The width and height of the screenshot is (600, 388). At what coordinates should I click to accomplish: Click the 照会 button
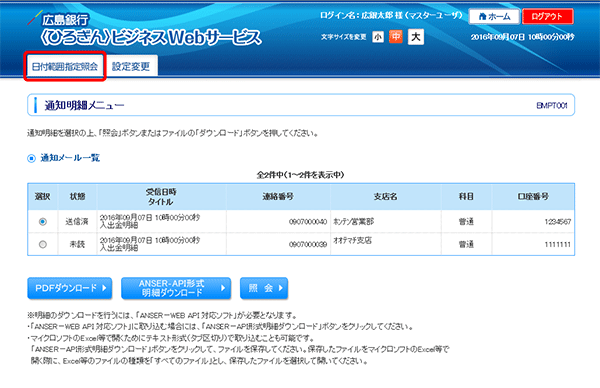[264, 288]
